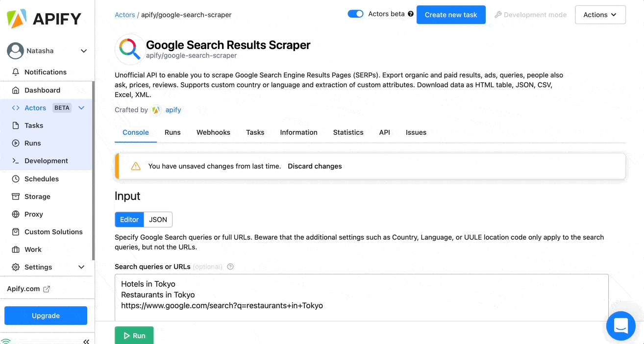Click inside the Search queries or URLs textarea
The width and height of the screenshot is (644, 344).
(x=362, y=297)
